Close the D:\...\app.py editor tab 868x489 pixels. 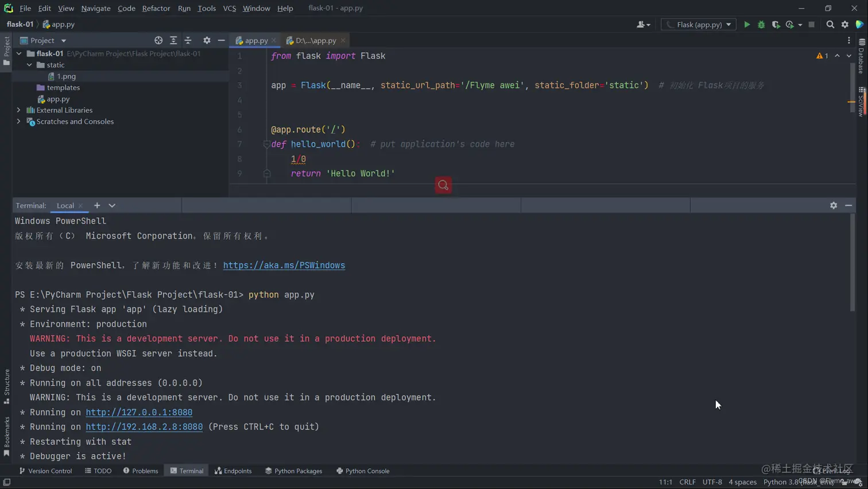(343, 41)
